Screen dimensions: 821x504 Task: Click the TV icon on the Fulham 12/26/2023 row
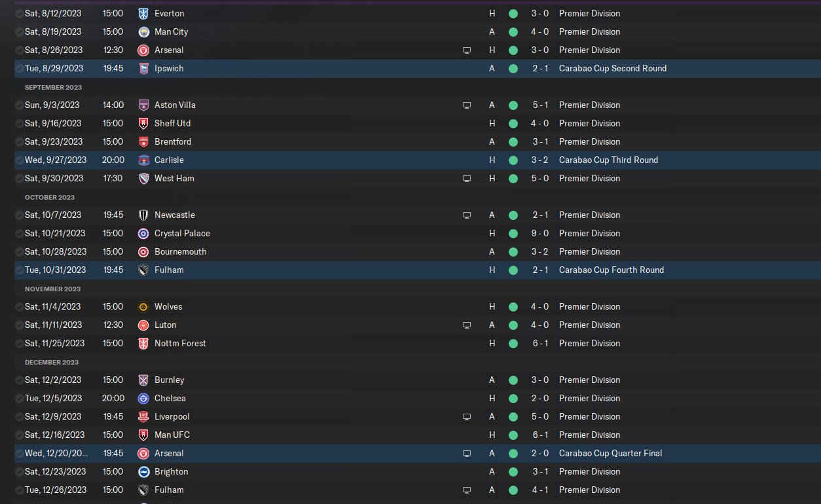pyautogui.click(x=467, y=490)
